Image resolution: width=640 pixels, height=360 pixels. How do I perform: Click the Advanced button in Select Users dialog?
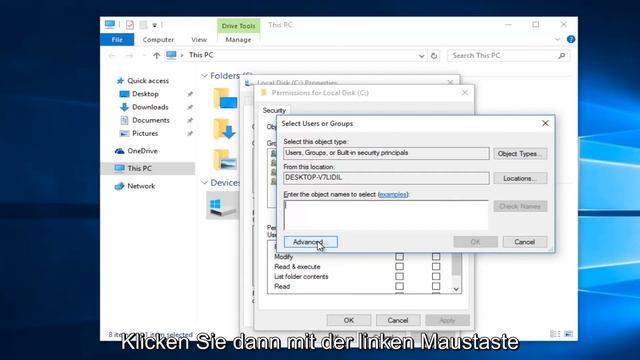pos(311,242)
